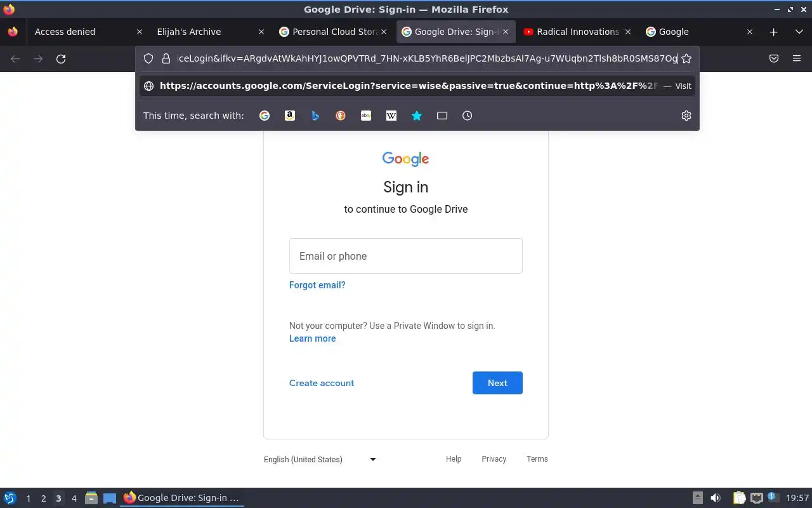Open the notification icon in system tray

point(773,497)
